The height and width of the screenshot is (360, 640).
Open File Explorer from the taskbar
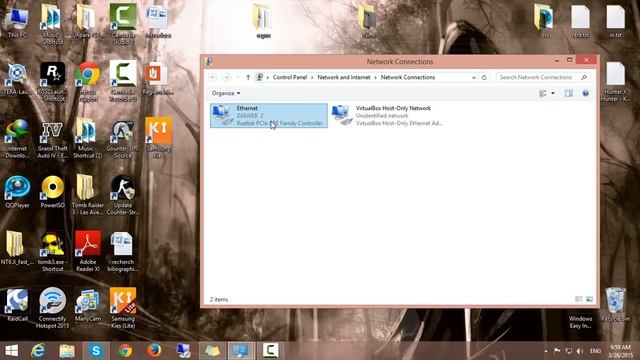pos(67,351)
